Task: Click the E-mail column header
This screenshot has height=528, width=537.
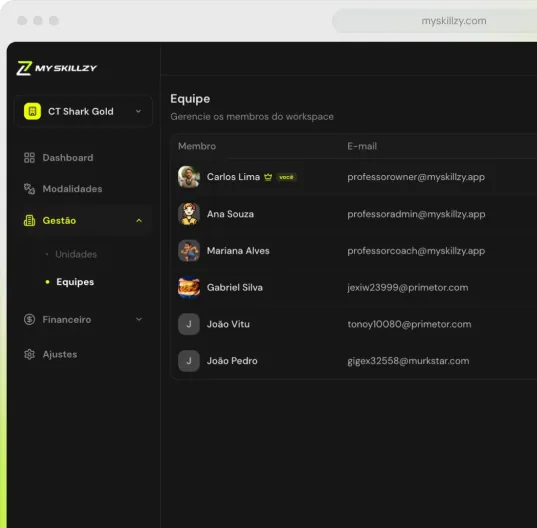Action: (x=362, y=147)
